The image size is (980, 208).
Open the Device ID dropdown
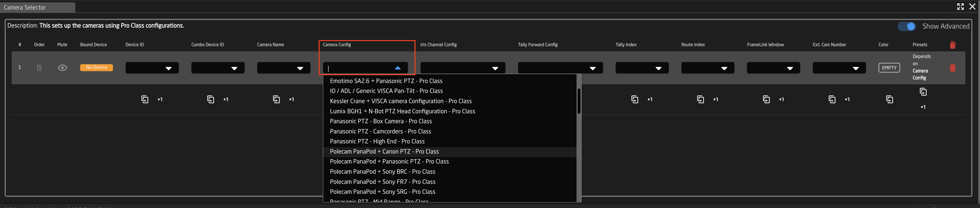[152, 68]
